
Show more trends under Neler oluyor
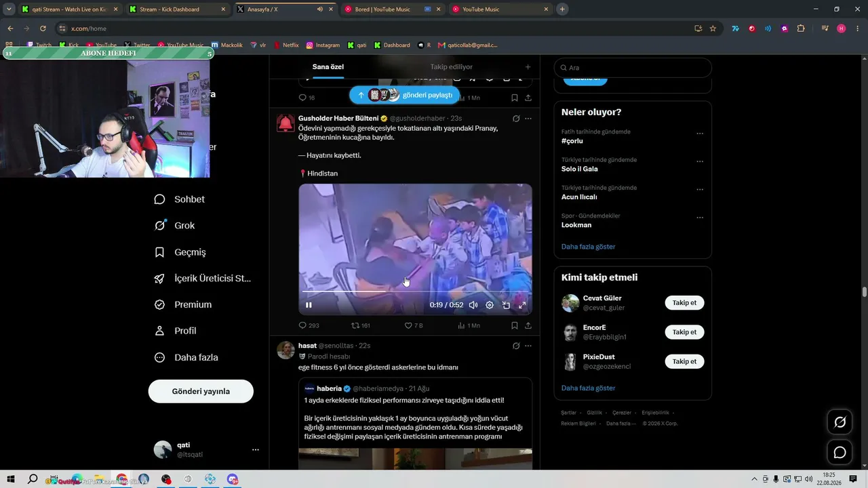589,247
